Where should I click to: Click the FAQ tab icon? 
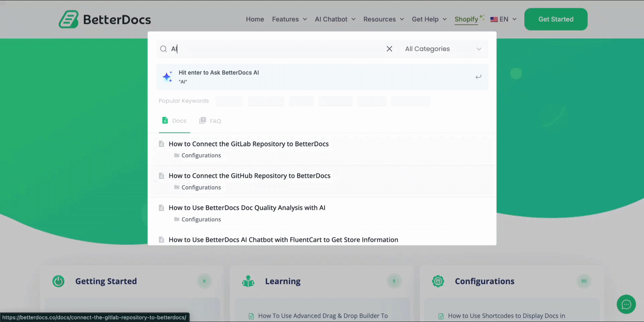[x=202, y=120]
